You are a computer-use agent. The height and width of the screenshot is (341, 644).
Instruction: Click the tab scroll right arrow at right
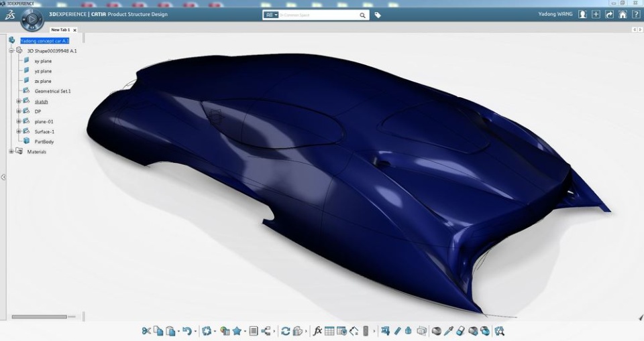click(x=639, y=29)
